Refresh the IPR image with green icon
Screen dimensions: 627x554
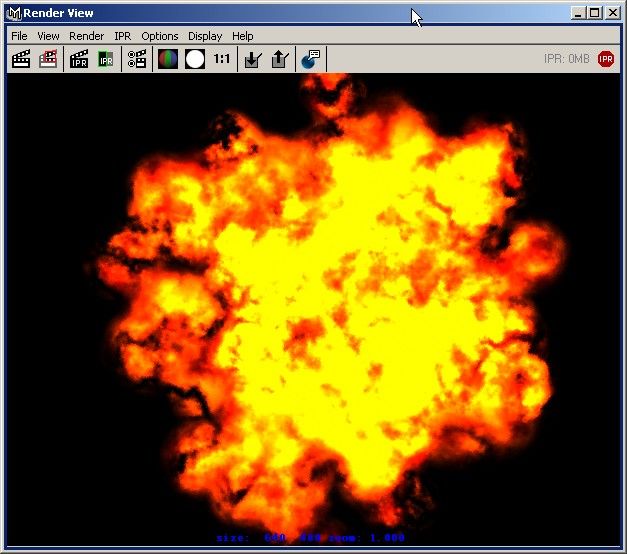pyautogui.click(x=105, y=59)
